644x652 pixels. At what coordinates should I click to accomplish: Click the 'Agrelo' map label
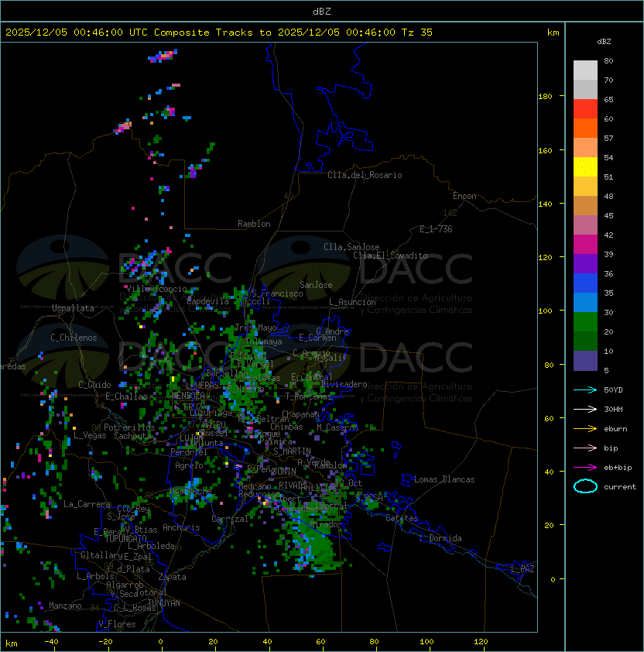pyautogui.click(x=189, y=465)
